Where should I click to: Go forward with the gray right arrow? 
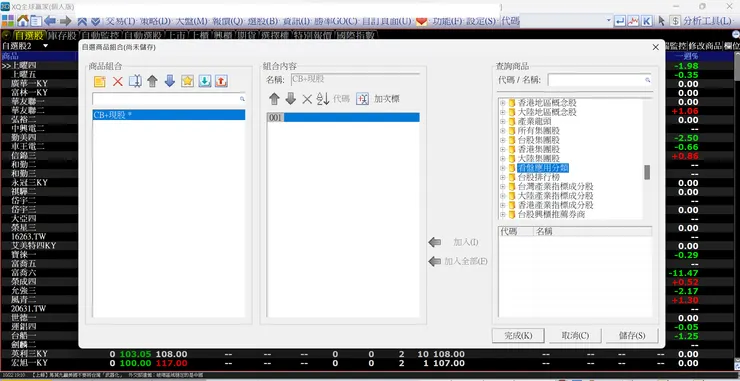click(x=66, y=21)
